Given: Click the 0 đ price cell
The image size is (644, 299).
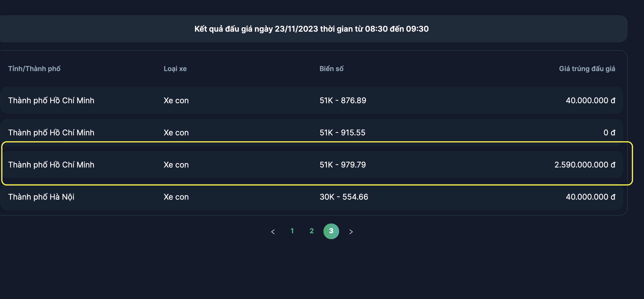Looking at the screenshot, I should click(609, 133).
